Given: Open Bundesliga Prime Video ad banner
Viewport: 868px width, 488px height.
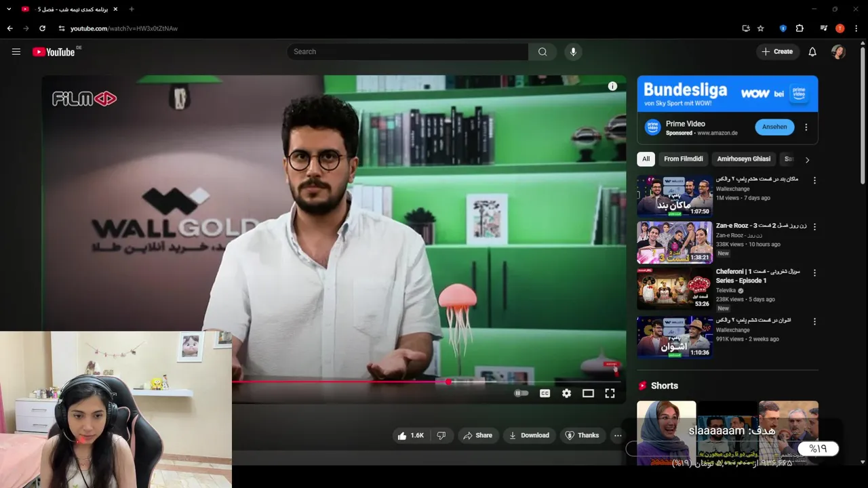Looking at the screenshot, I should click(x=727, y=94).
